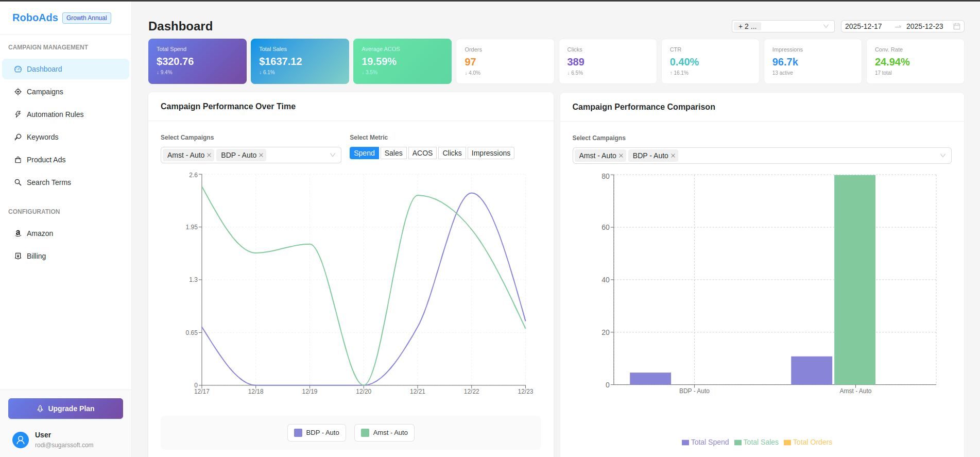Click the Keywords key icon
Viewport: 980px width, 457px height.
tap(18, 137)
